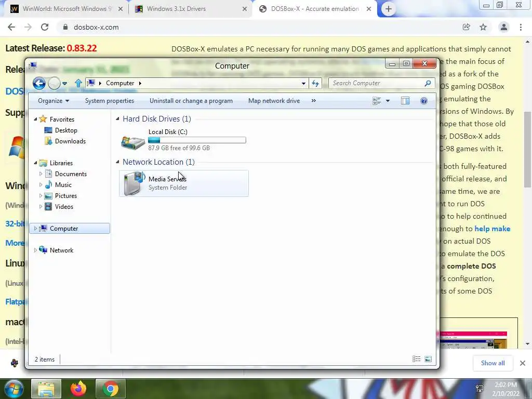Toggle the preview pane

click(405, 101)
